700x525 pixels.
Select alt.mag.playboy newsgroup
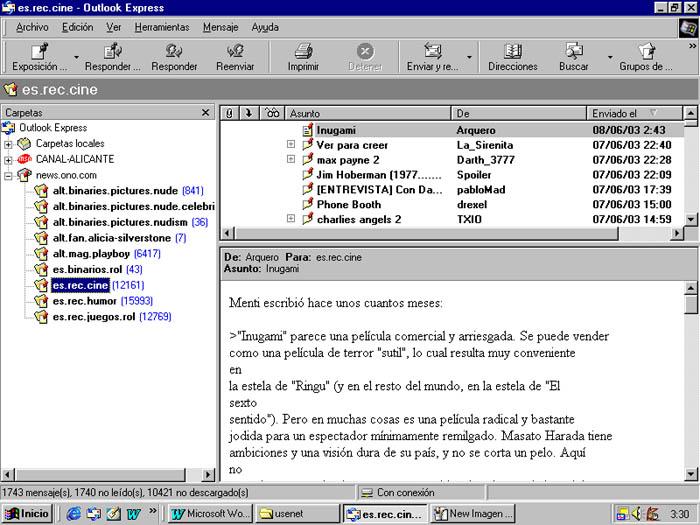[91, 254]
